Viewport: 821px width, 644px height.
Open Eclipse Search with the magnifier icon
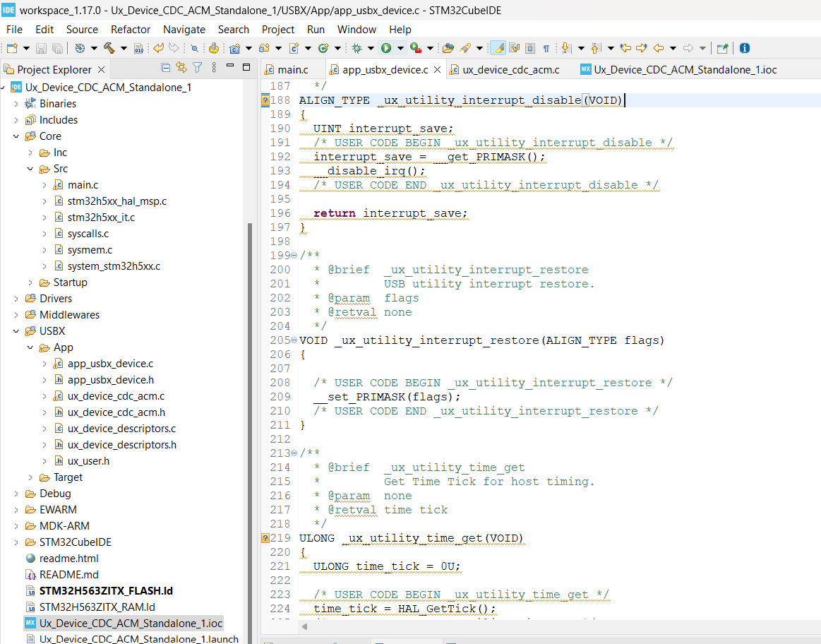(194, 48)
